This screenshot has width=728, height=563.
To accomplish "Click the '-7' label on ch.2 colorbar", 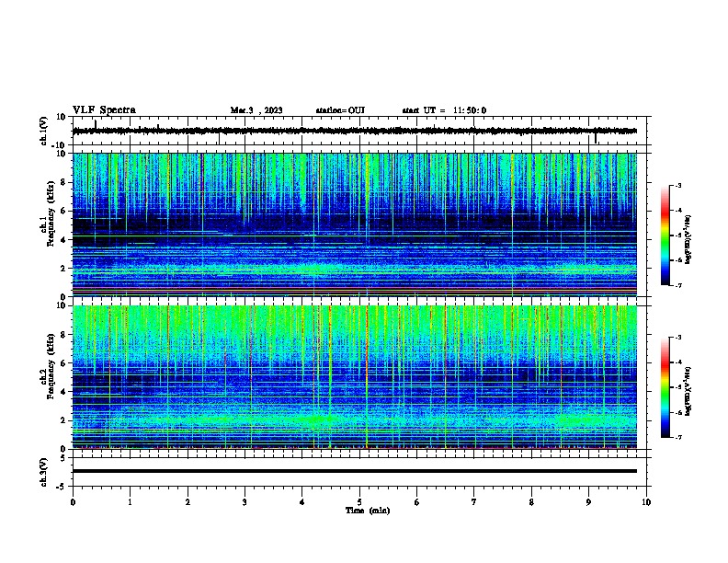I will 677,437.
